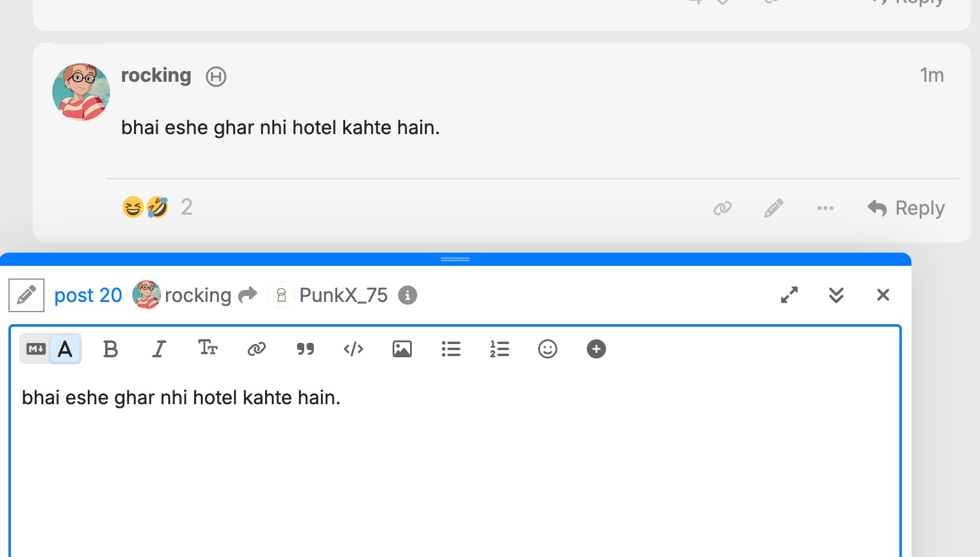Viewport: 980px width, 557px height.
Task: Click Reply on rocking's post
Action: click(907, 208)
